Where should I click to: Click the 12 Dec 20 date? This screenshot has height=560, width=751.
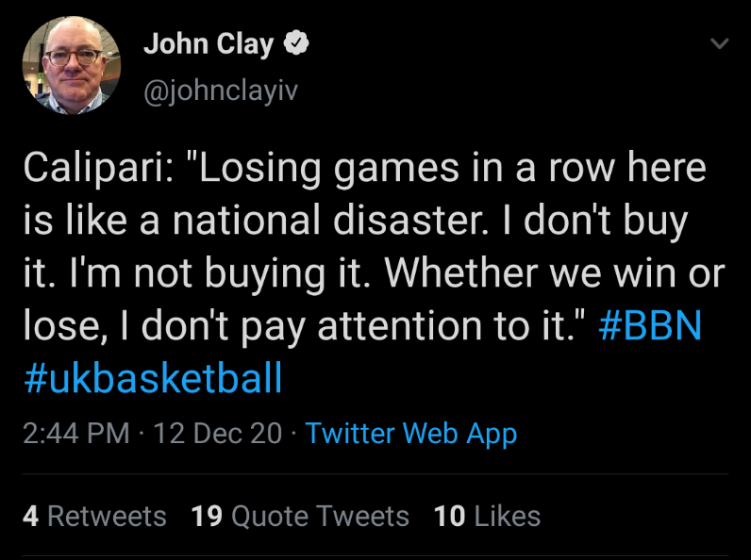[x=217, y=434]
